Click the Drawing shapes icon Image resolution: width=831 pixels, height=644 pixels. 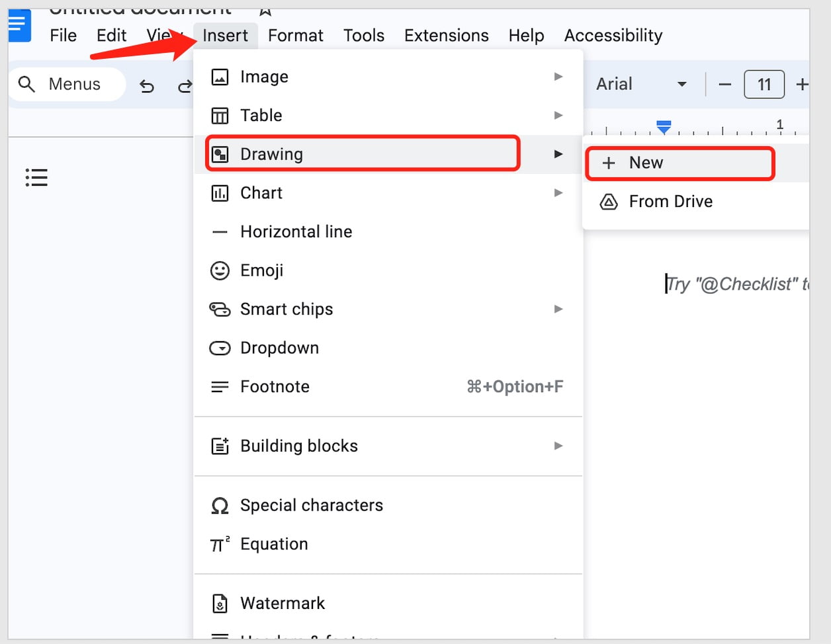[220, 155]
